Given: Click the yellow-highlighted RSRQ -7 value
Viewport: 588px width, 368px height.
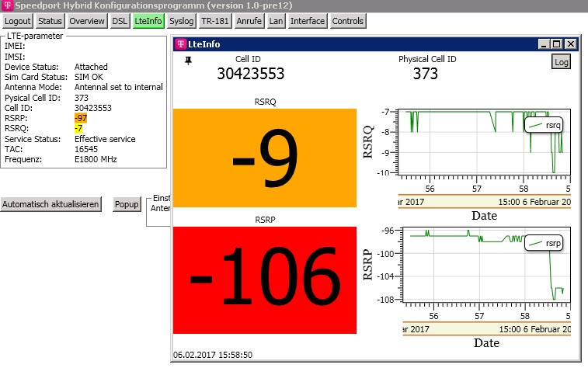Looking at the screenshot, I should pyautogui.click(x=78, y=128).
